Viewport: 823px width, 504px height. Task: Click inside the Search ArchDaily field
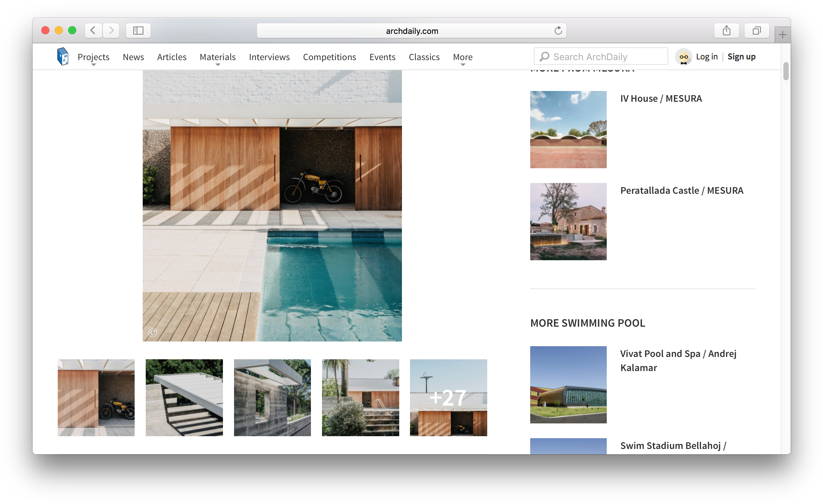point(601,56)
